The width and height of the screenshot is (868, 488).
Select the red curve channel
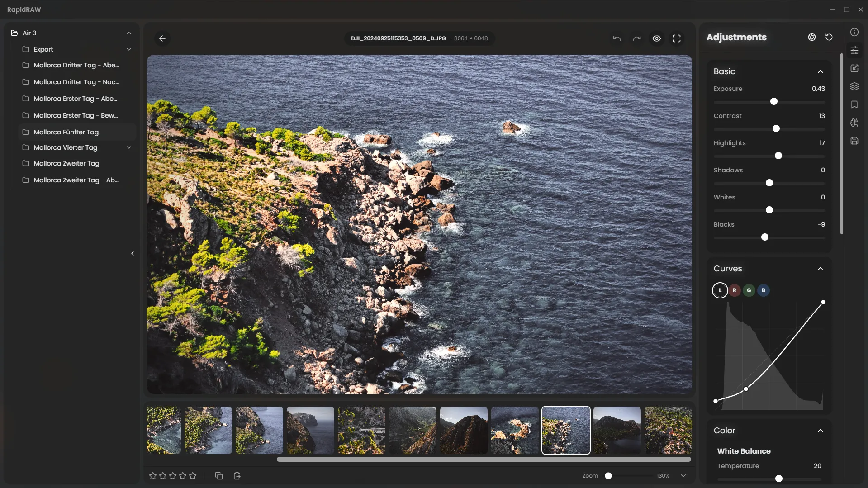click(734, 290)
